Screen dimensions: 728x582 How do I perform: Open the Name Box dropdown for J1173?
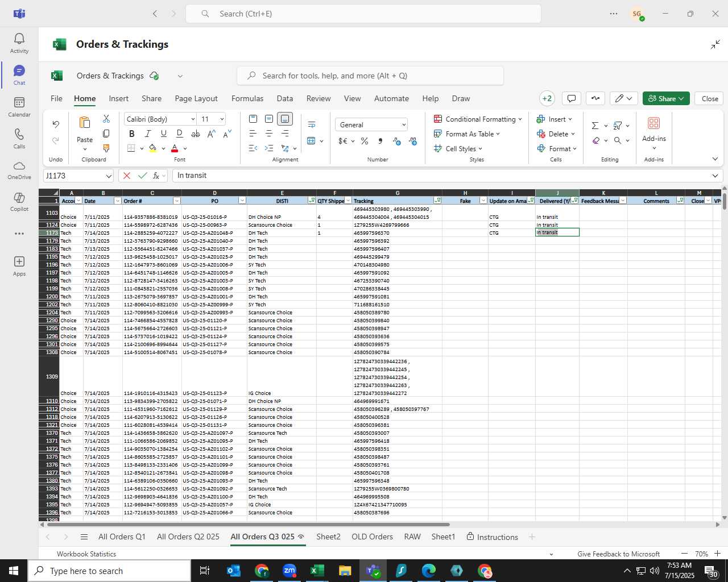pyautogui.click(x=108, y=176)
